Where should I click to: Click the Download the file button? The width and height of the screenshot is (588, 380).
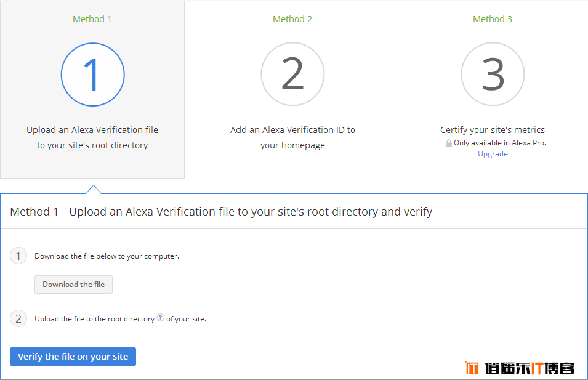(x=73, y=285)
